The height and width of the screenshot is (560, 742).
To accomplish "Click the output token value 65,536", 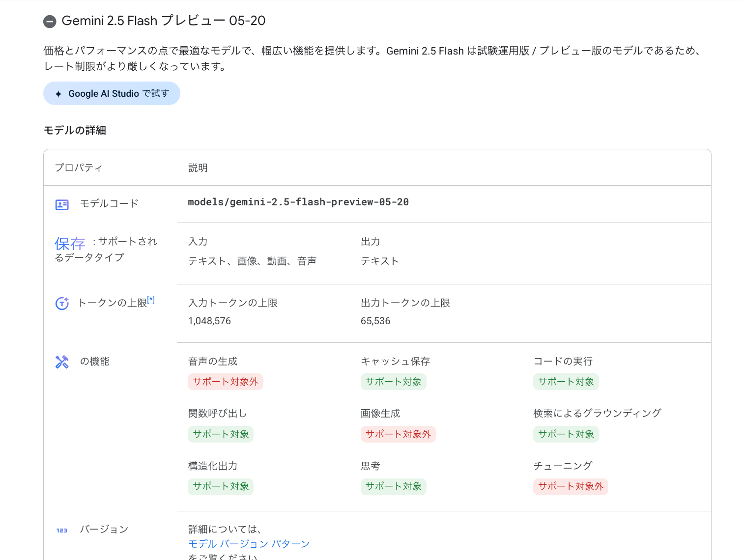I will [x=375, y=321].
